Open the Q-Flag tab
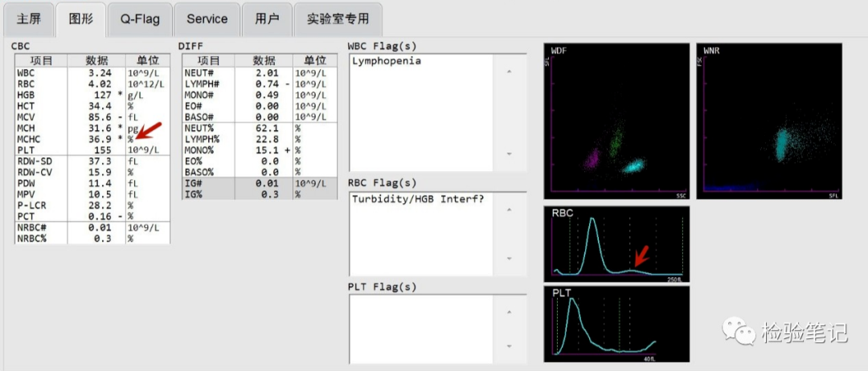Image resolution: width=868 pixels, height=371 pixels. pyautogui.click(x=140, y=18)
